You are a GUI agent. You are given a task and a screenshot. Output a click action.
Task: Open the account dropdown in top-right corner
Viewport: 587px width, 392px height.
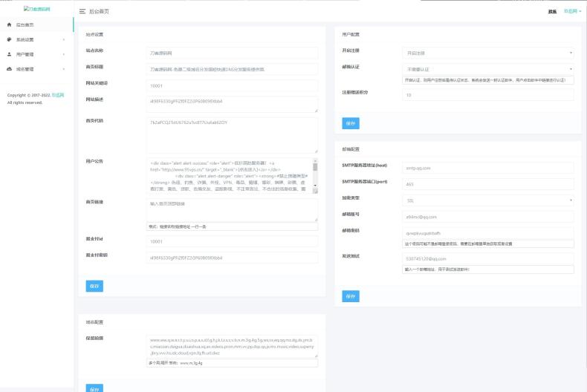click(572, 11)
